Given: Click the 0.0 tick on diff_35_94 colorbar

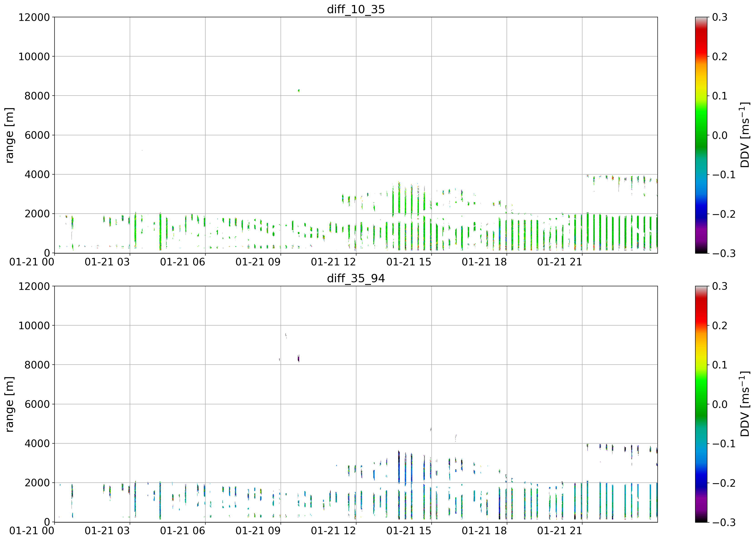Looking at the screenshot, I should (x=720, y=404).
